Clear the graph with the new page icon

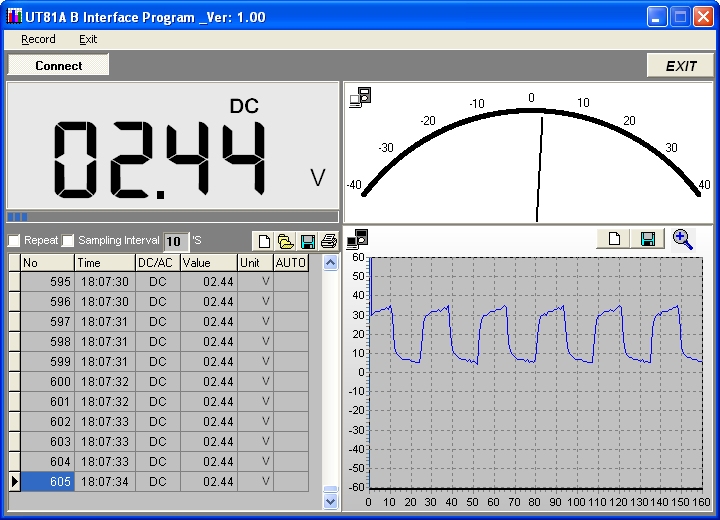pos(615,238)
